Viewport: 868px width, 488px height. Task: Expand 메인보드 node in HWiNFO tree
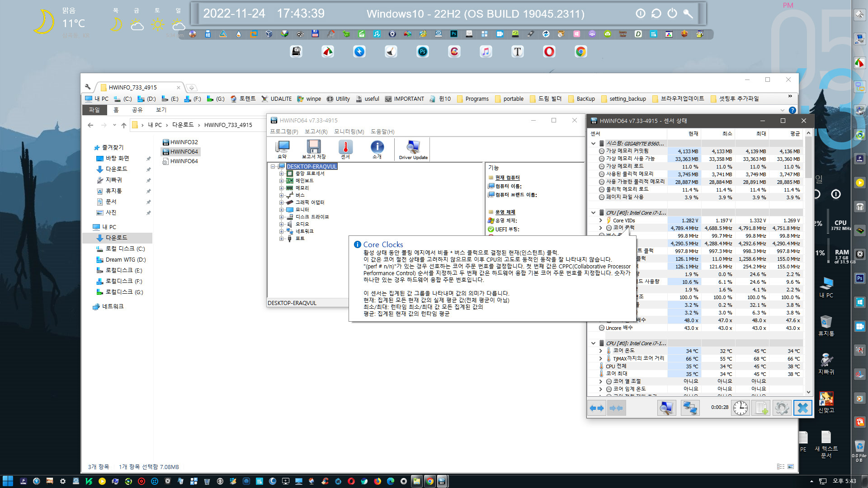(281, 181)
